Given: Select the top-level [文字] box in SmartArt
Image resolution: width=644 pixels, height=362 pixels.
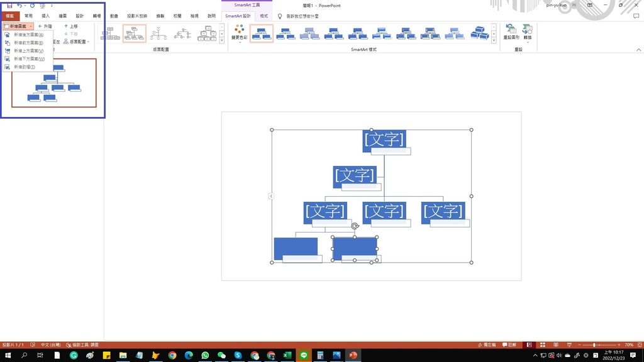Looking at the screenshot, I should 384,141.
